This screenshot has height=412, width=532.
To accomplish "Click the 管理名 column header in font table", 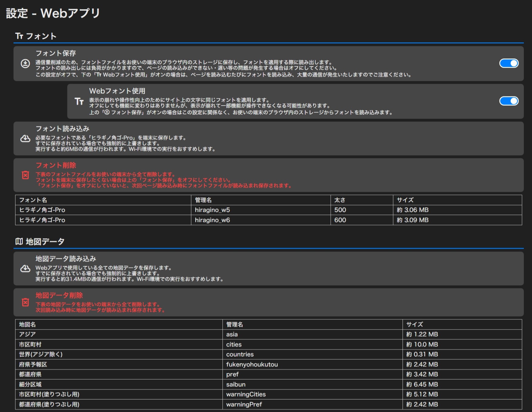I will pyautogui.click(x=203, y=200).
